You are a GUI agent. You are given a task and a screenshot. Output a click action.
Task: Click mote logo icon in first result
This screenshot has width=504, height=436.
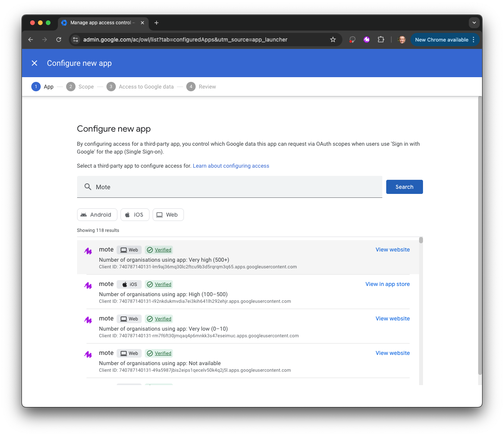tap(88, 251)
